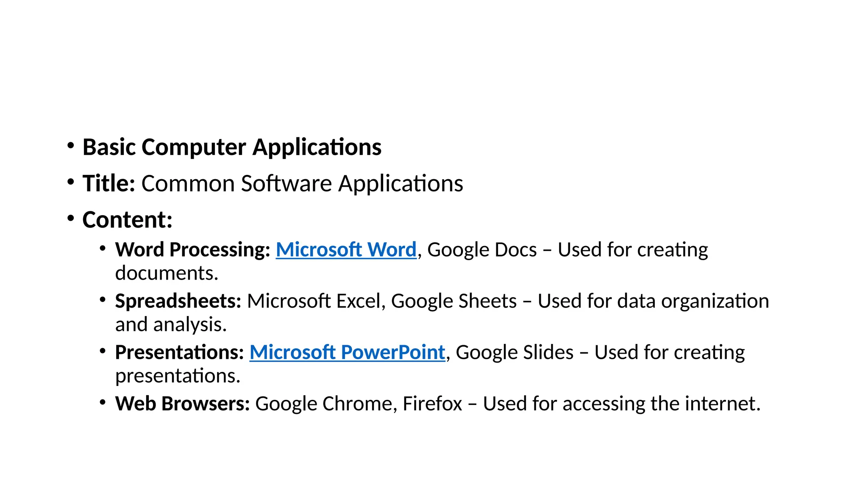Follow the Microsoft PowerPoint link

[x=347, y=352]
